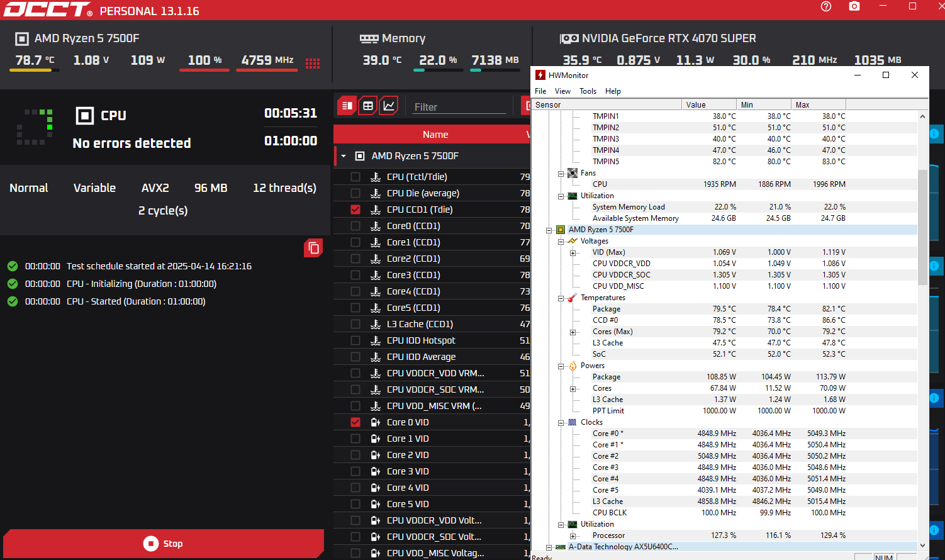Open the Tools menu in HWMonitor
The height and width of the screenshot is (560, 945).
pyautogui.click(x=588, y=91)
